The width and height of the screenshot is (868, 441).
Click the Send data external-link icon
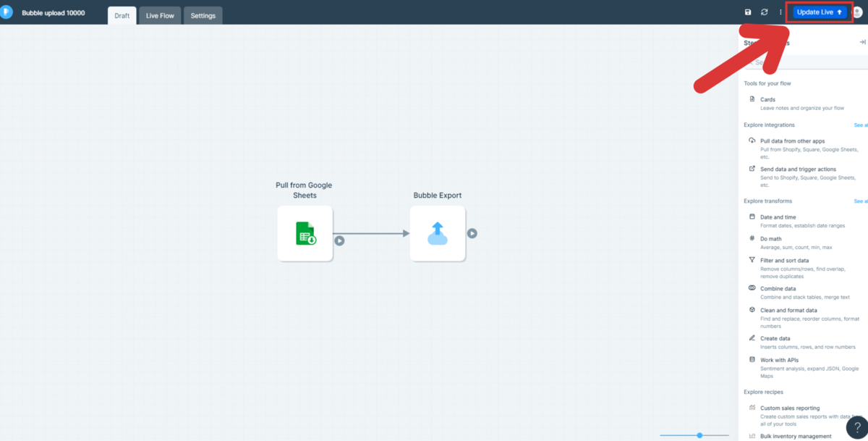752,169
